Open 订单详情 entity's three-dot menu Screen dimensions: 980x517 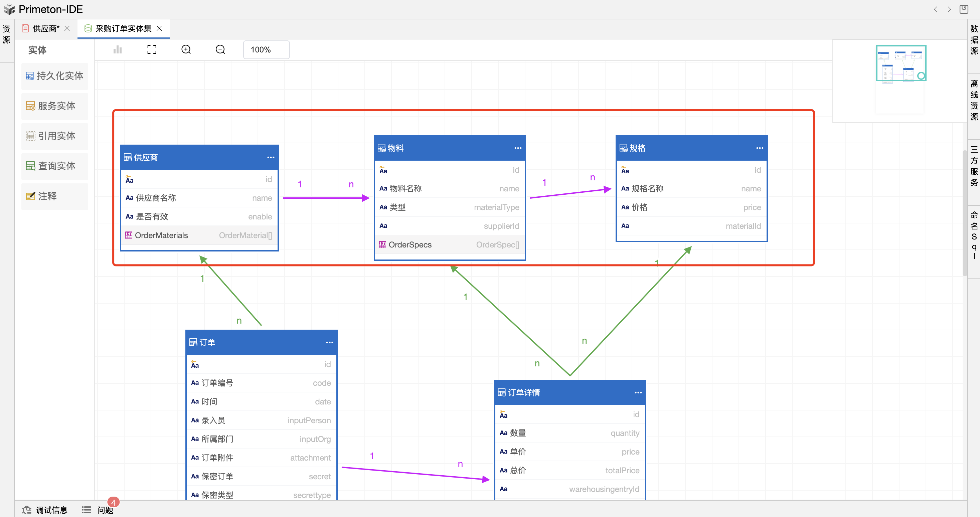click(638, 393)
